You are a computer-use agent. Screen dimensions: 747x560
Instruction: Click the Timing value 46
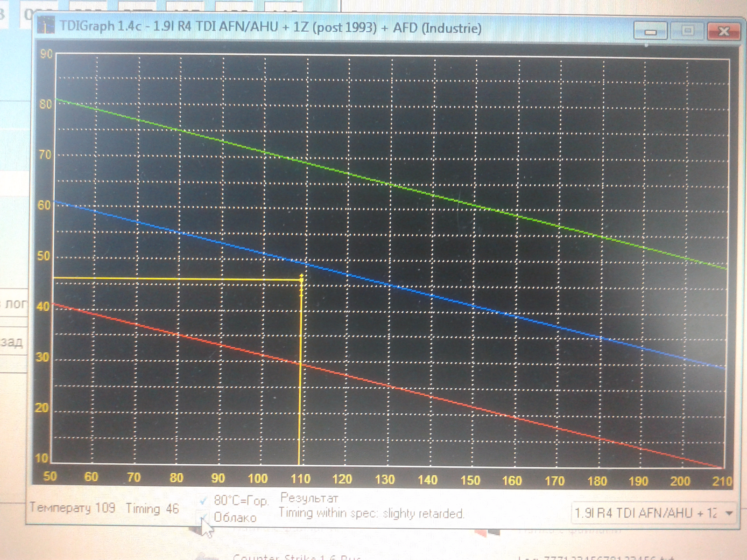172,509
